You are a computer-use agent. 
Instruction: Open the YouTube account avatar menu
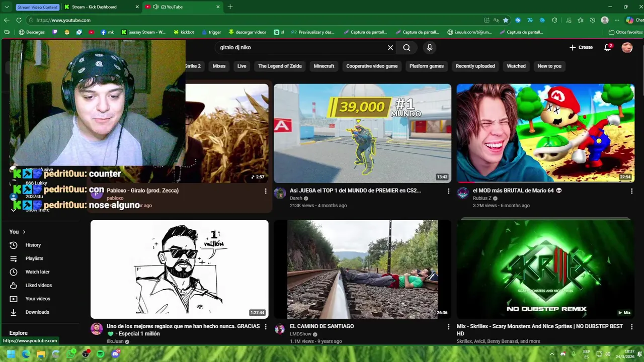[627, 47]
